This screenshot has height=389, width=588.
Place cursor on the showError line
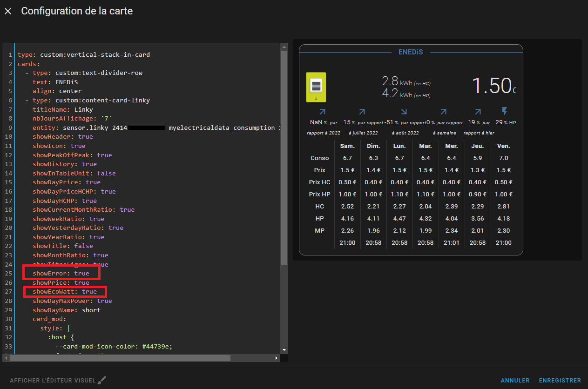[61, 274]
